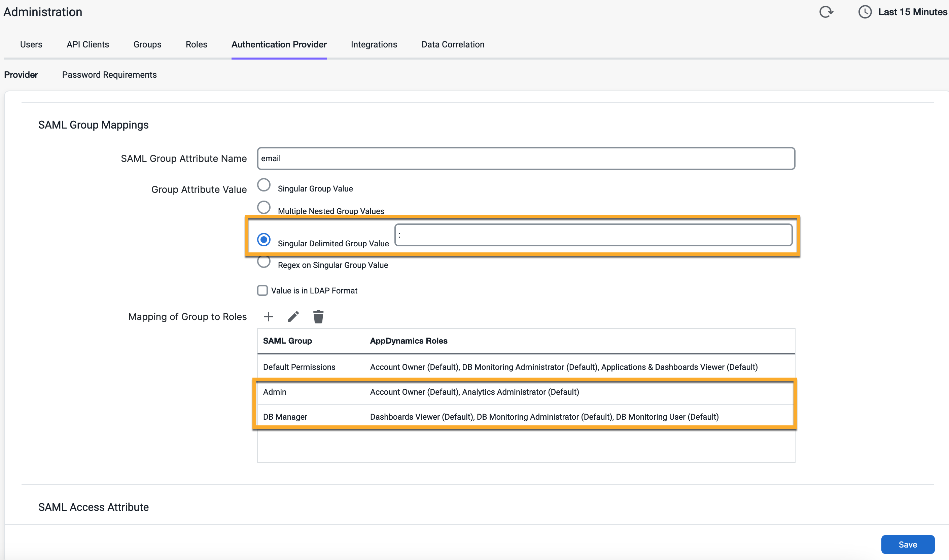Open the time range clock icon

point(865,12)
